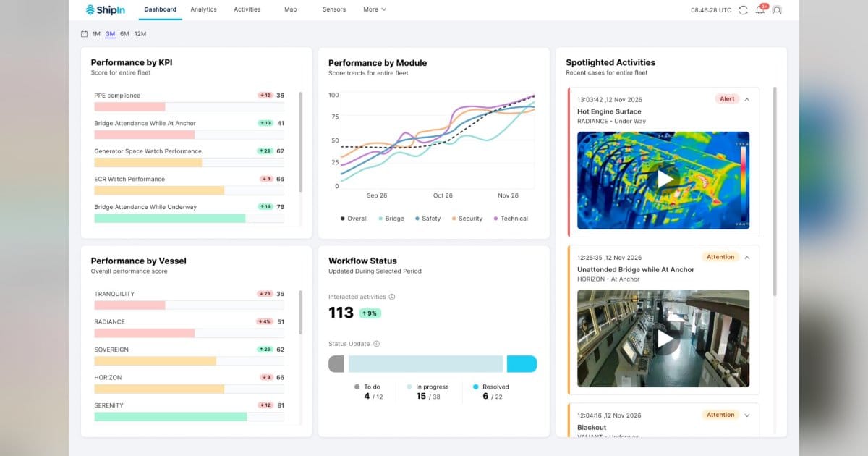868x456 pixels.
Task: Click the 113 interacted activities value
Action: (x=341, y=313)
